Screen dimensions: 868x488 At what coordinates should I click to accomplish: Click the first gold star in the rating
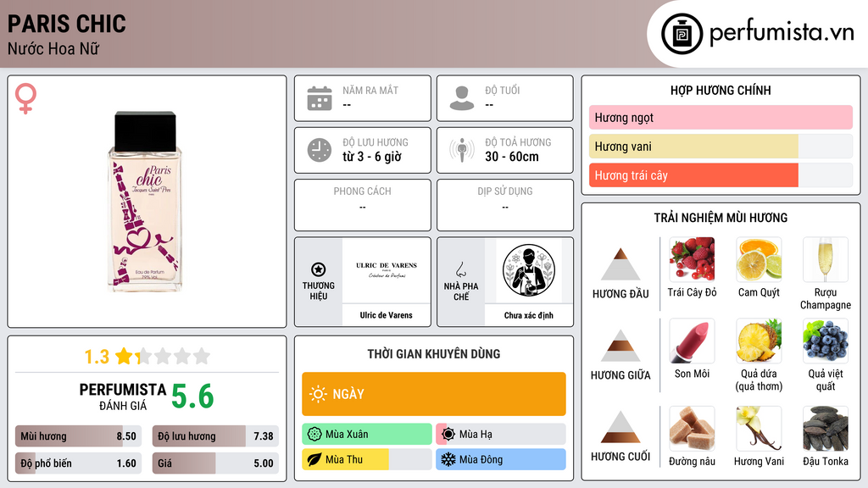tap(124, 356)
